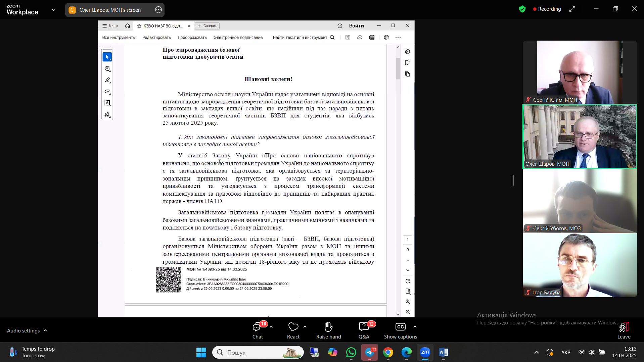The height and width of the screenshot is (362, 644).
Task: Leave the Zoom meeting
Action: 624,330
